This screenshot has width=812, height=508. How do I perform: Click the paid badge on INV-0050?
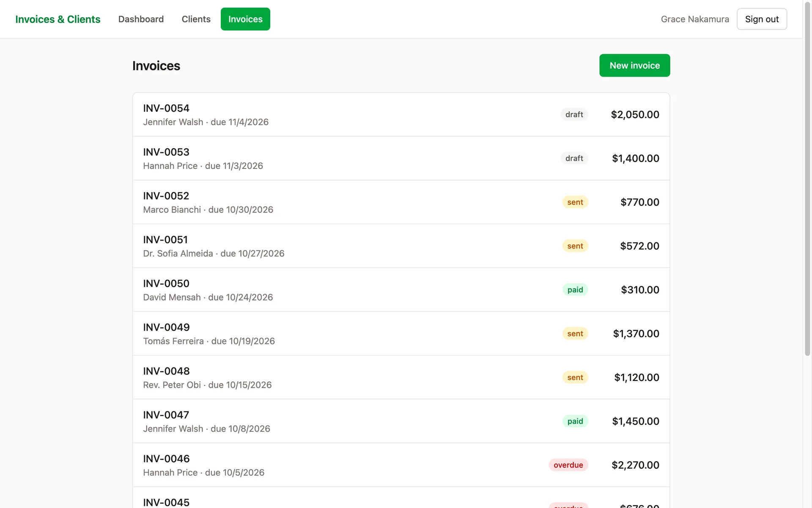click(x=575, y=290)
